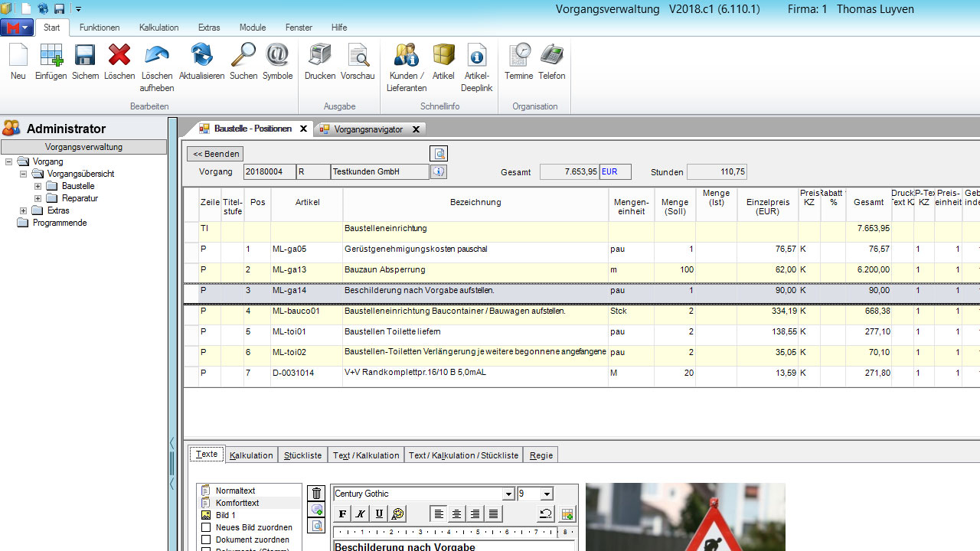Justify text in editor
The height and width of the screenshot is (551, 980).
point(494,514)
